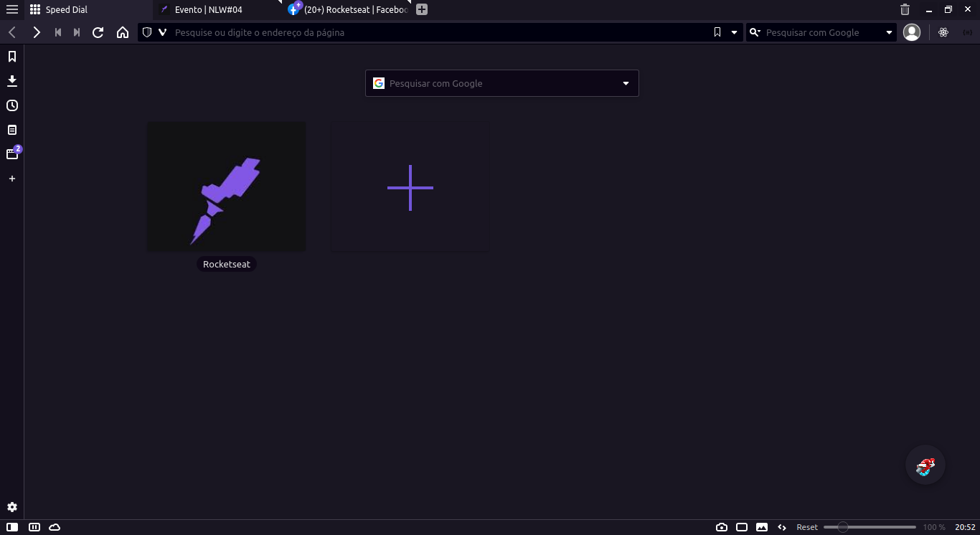Expand the Speed Dial Google search dropdown
The image size is (980, 535).
point(626,83)
